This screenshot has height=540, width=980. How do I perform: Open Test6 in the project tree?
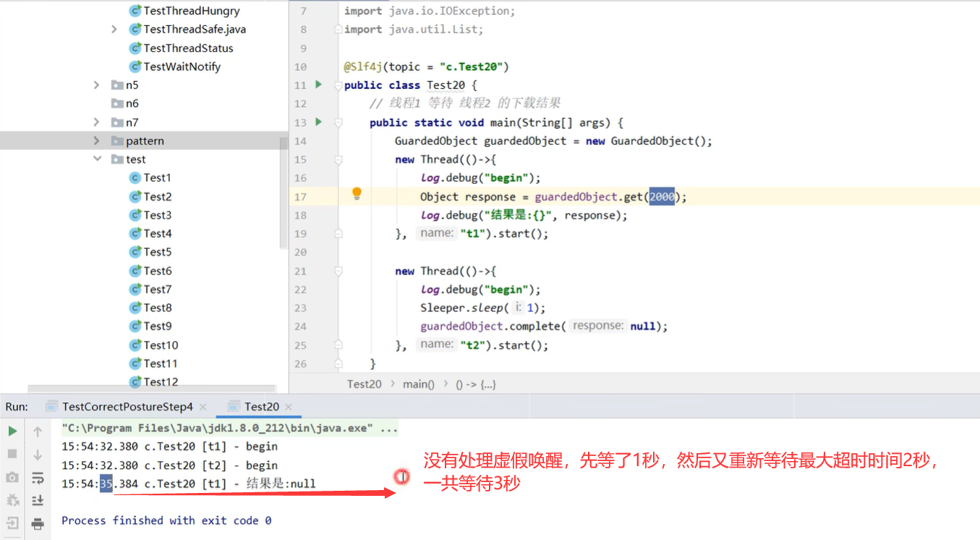(150, 271)
